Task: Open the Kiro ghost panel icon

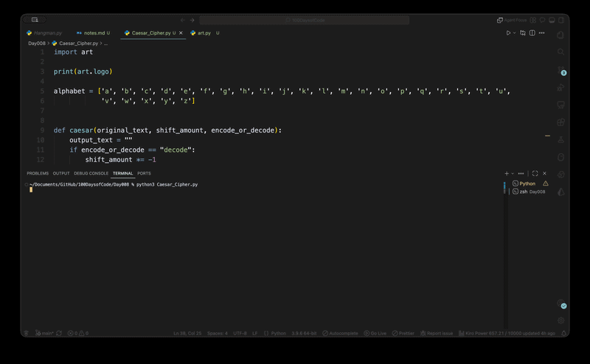Action: point(560,157)
